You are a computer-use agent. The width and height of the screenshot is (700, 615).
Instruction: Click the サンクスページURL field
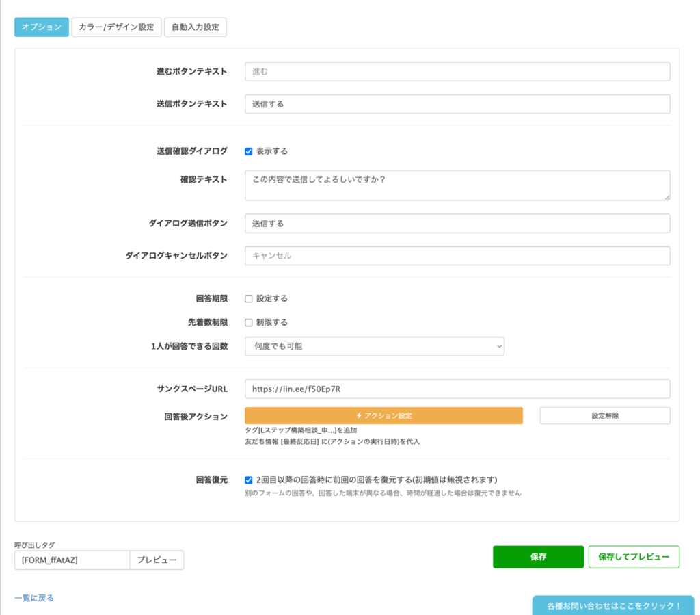457,389
